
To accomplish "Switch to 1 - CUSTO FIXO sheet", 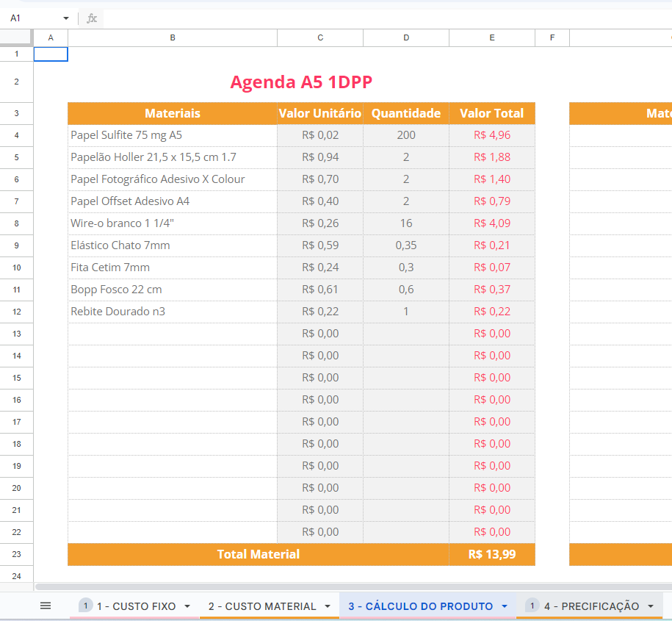I will point(136,606).
